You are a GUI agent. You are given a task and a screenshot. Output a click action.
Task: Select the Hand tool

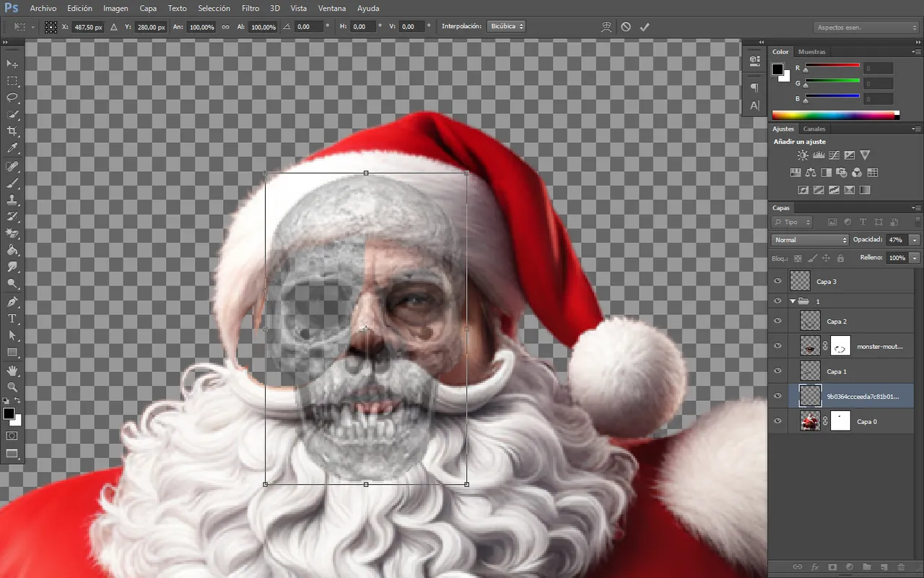coord(12,371)
